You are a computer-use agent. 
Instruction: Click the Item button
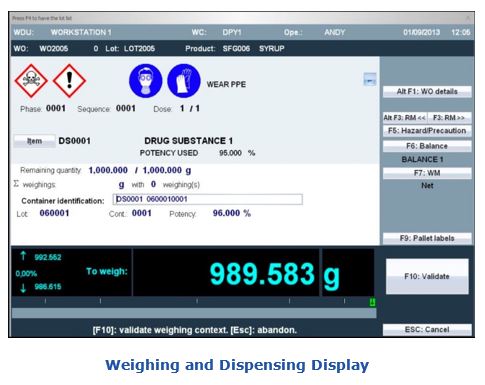point(34,141)
